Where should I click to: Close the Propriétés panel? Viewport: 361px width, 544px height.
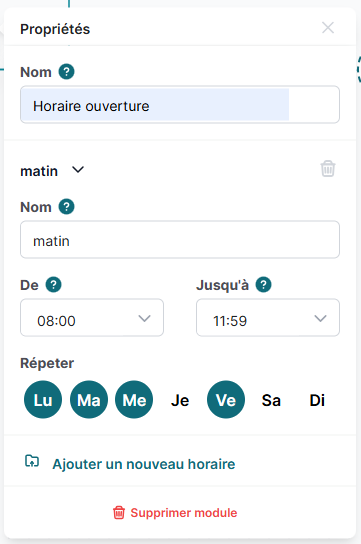click(x=328, y=28)
